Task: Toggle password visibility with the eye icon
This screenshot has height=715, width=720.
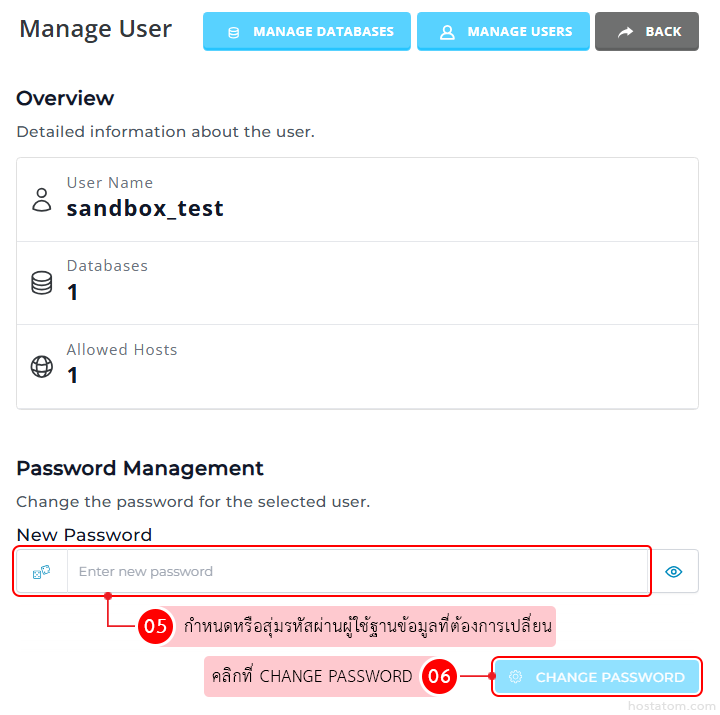Action: (x=674, y=572)
